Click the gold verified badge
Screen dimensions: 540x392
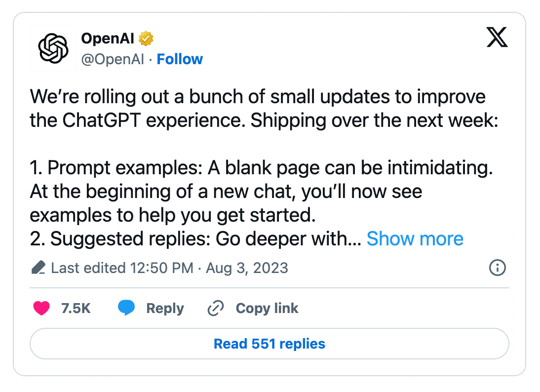pos(146,38)
